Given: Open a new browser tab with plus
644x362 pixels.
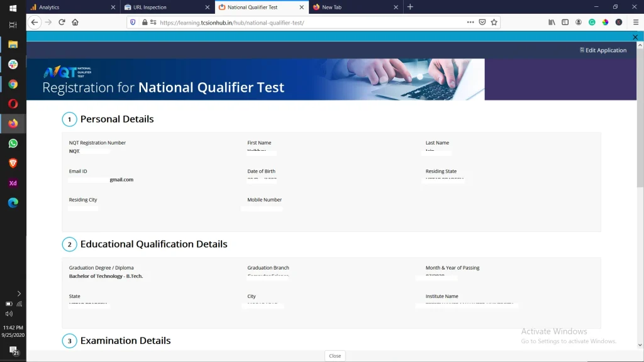Looking at the screenshot, I should [x=410, y=7].
